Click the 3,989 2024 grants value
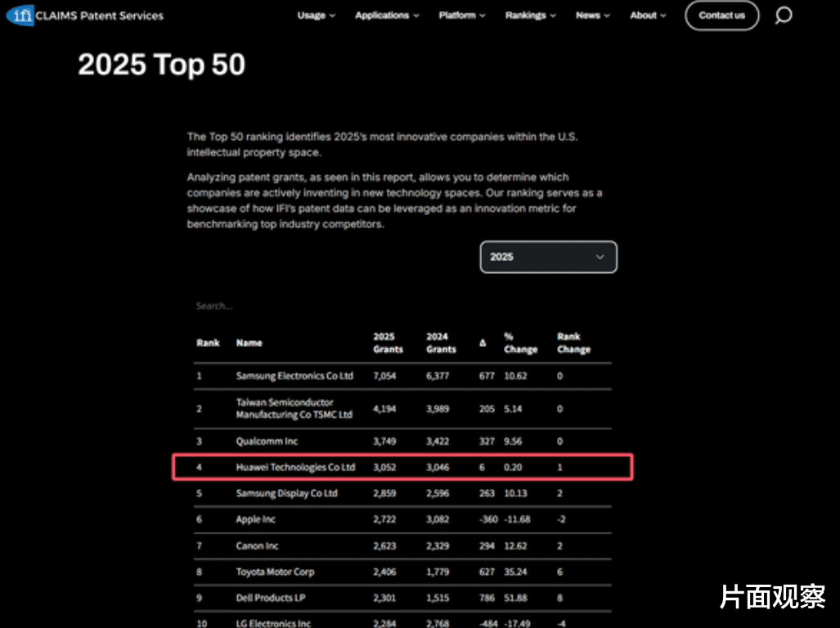The width and height of the screenshot is (840, 628). [437, 409]
